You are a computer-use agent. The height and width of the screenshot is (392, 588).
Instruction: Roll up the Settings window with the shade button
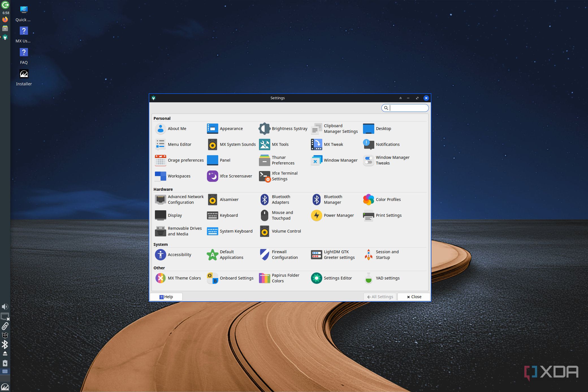pyautogui.click(x=400, y=98)
